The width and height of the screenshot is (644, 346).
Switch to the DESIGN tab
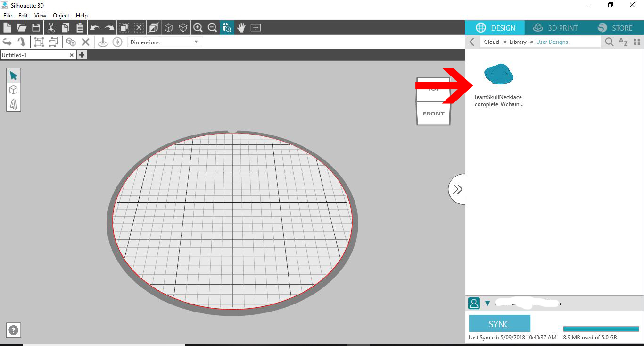(x=495, y=28)
